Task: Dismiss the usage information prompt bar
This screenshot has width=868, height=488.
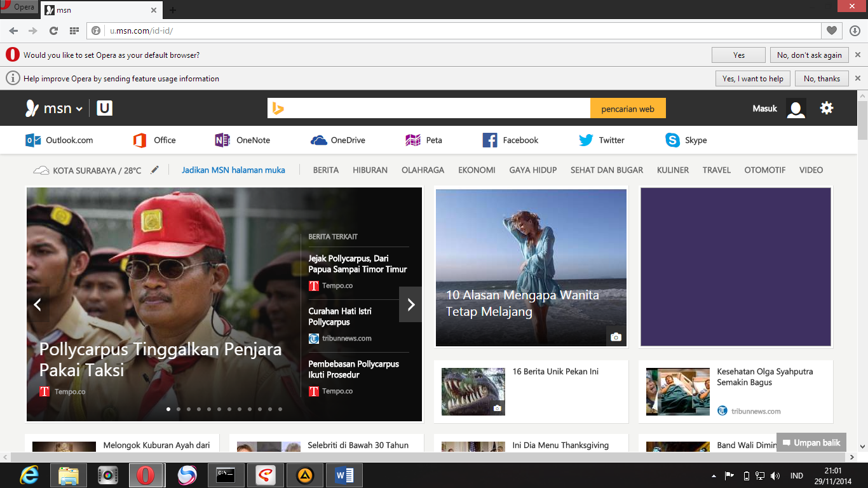Action: click(857, 79)
